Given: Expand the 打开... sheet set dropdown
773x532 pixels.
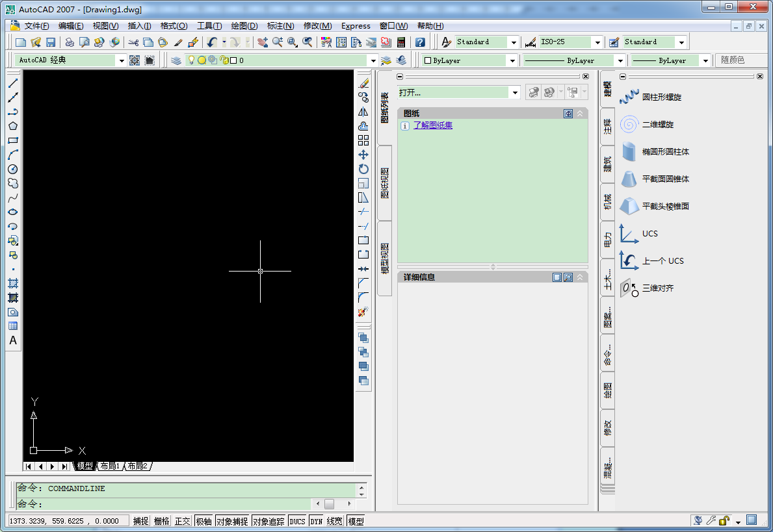Looking at the screenshot, I should coord(515,93).
